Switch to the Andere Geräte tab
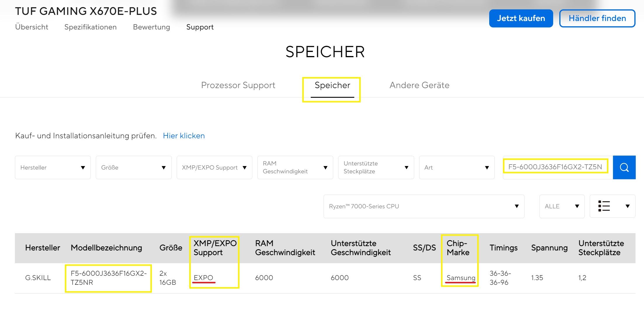Image resolution: width=644 pixels, height=309 pixels. coord(419,85)
